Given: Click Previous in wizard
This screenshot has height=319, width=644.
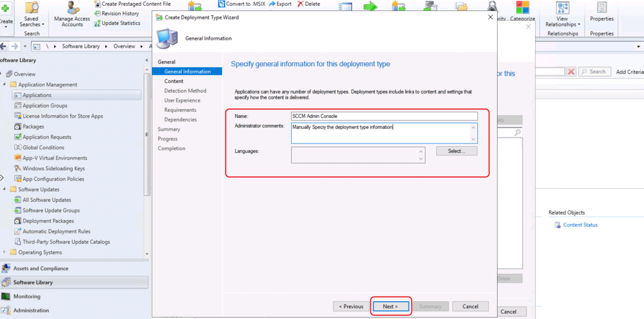Looking at the screenshot, I should coord(351,306).
